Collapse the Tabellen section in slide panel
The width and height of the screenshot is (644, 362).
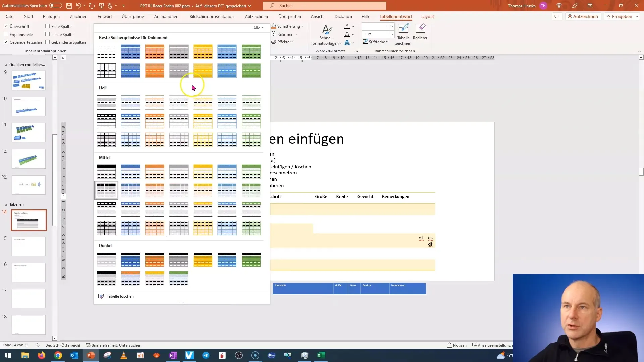6,204
